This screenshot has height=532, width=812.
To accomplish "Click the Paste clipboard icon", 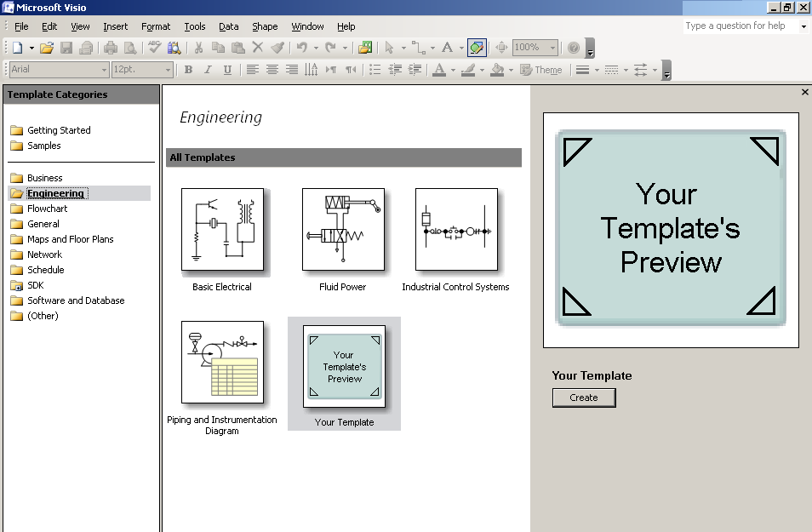I will (237, 48).
